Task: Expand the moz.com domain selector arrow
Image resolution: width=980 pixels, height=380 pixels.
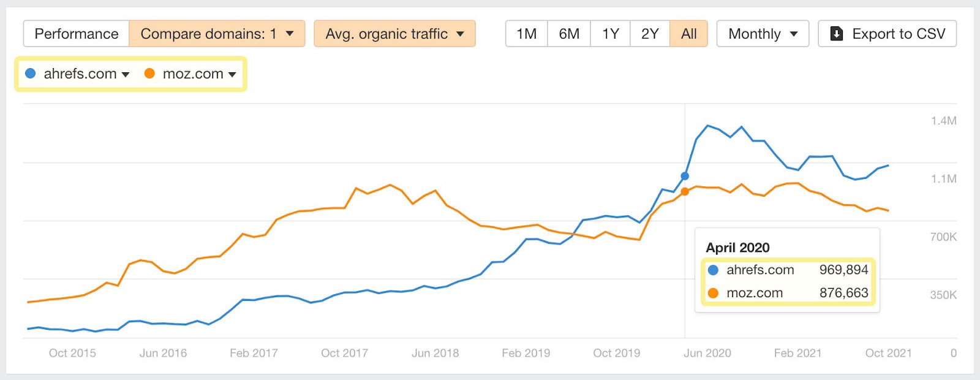Action: pyautogui.click(x=232, y=74)
